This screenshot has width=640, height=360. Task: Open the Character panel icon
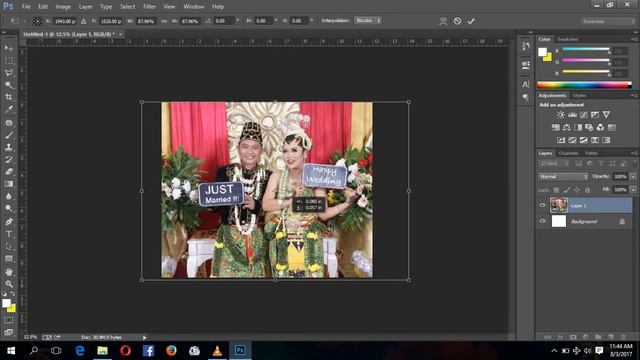coord(525,84)
